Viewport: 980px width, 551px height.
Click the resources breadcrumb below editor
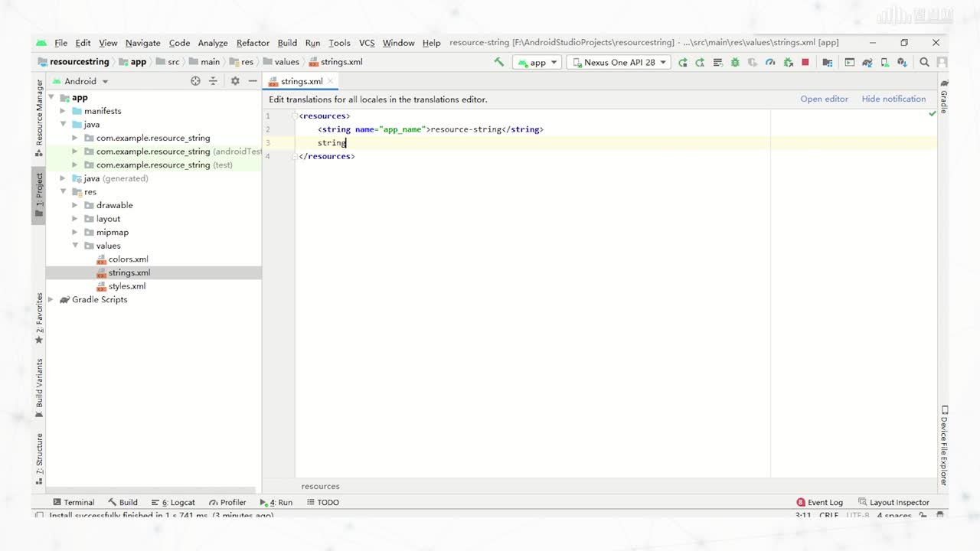(320, 487)
